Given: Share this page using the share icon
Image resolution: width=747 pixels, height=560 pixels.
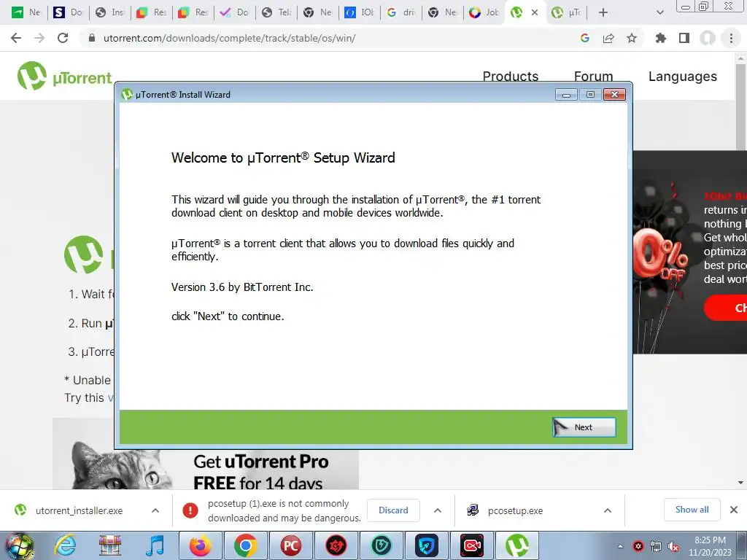Looking at the screenshot, I should click(x=608, y=38).
